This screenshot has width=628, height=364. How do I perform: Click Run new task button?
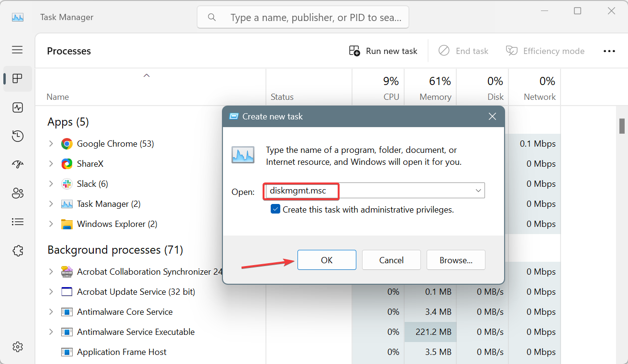383,51
